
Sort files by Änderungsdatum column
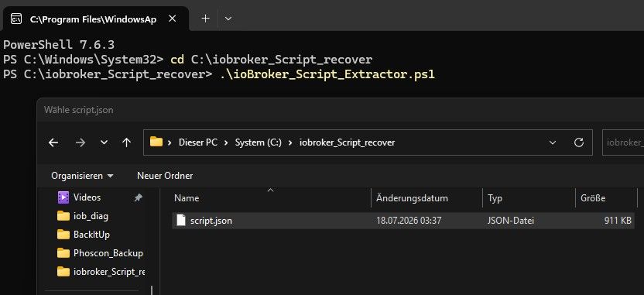(412, 198)
